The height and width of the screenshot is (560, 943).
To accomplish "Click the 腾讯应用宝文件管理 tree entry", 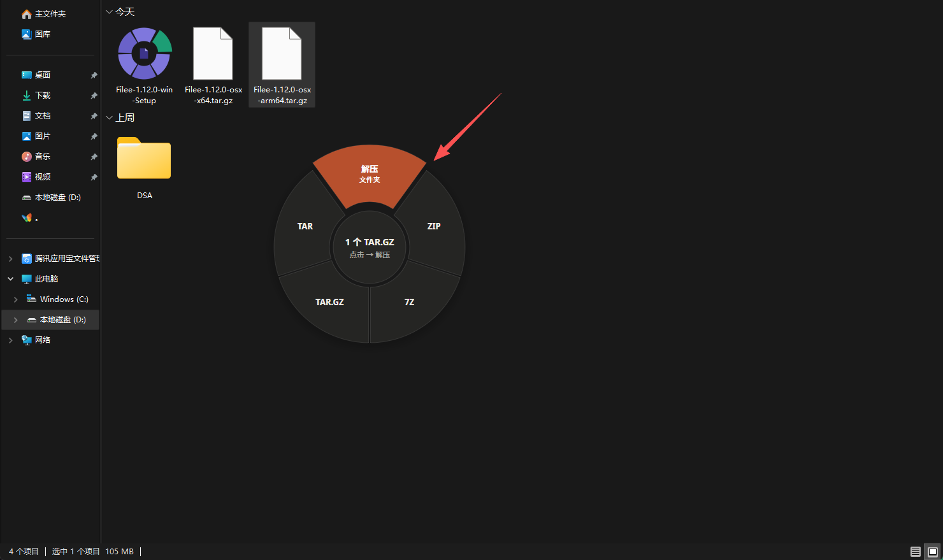I will (x=61, y=259).
